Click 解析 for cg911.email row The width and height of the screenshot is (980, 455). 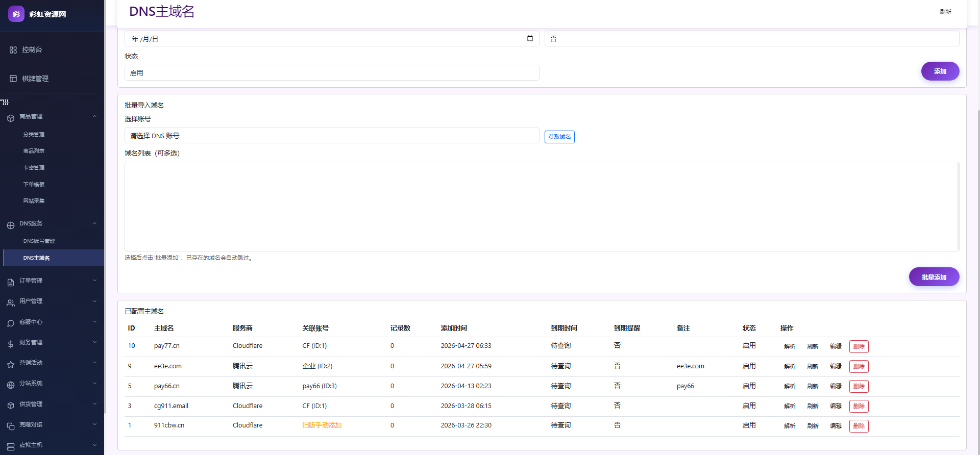[790, 406]
